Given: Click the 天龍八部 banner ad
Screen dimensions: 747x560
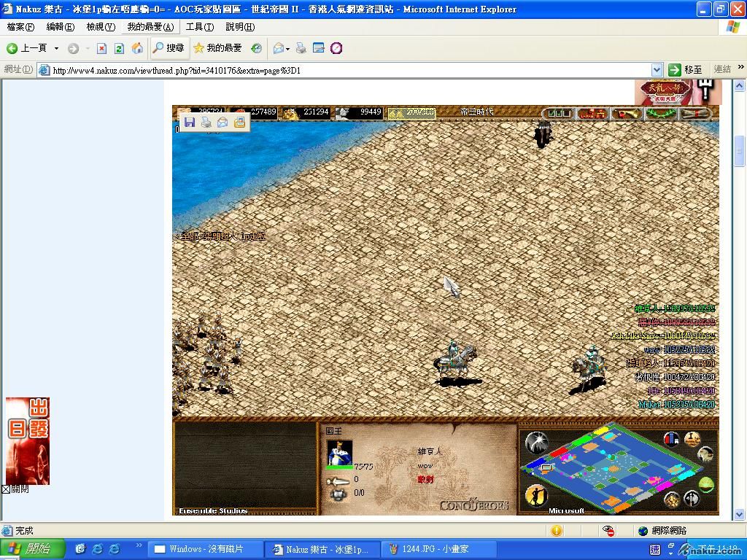Looking at the screenshot, I should (x=678, y=93).
